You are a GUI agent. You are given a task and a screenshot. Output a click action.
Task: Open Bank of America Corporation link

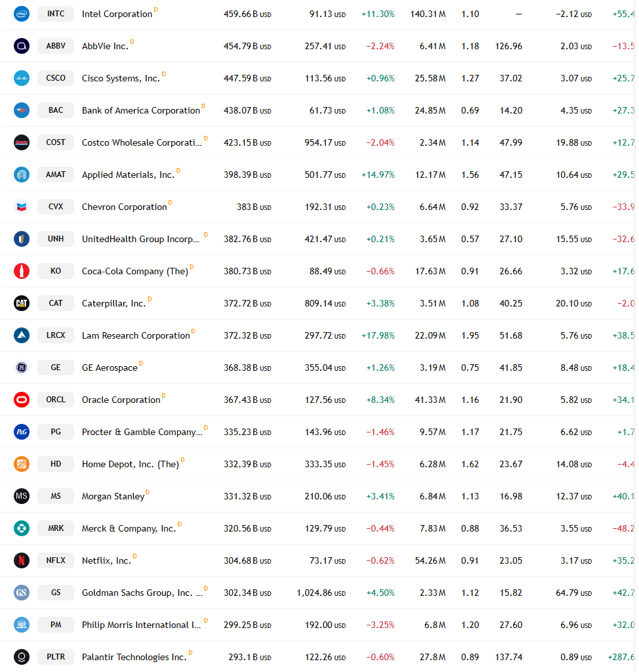click(141, 110)
